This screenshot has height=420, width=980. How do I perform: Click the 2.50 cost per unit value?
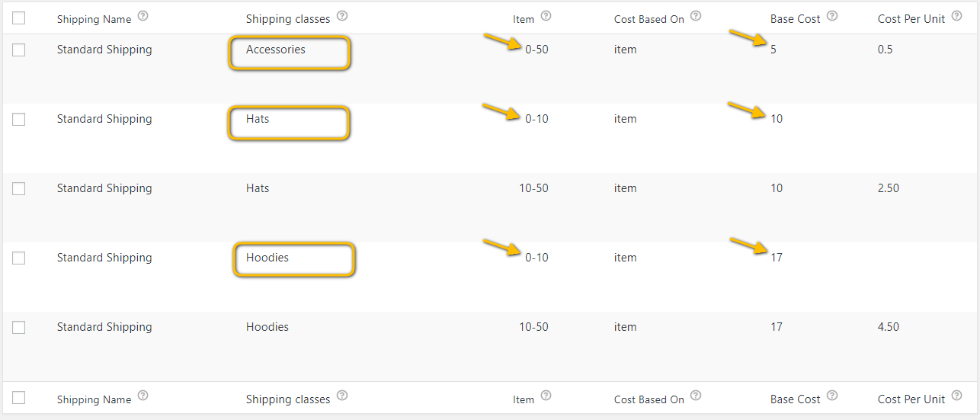889,188
